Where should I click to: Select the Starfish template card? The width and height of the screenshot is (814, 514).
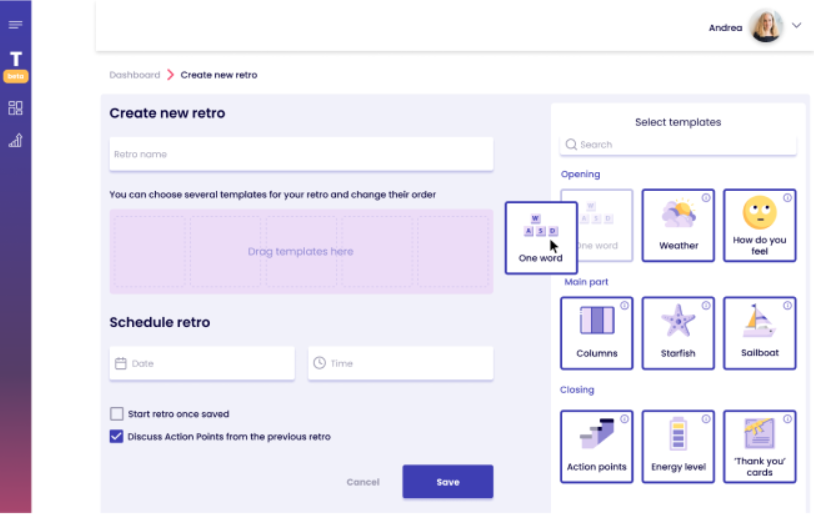coord(678,333)
